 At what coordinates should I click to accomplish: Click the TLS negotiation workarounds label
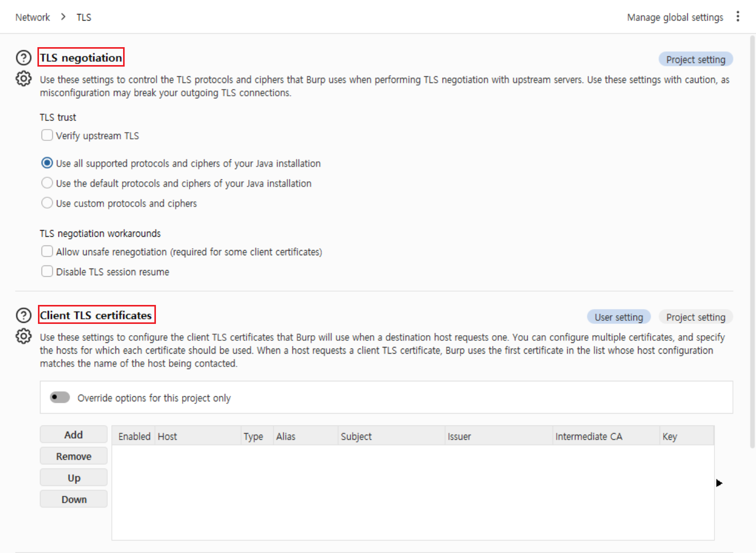point(101,233)
